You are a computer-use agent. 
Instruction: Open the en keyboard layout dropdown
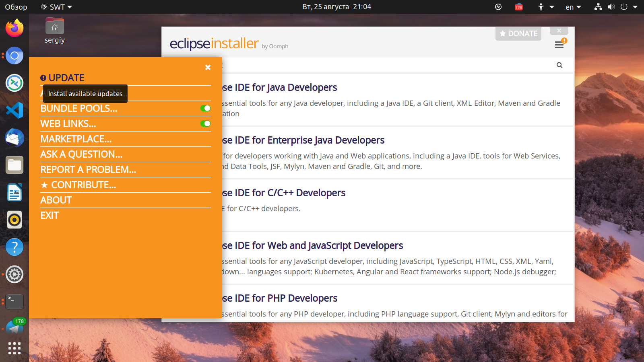[x=573, y=7]
